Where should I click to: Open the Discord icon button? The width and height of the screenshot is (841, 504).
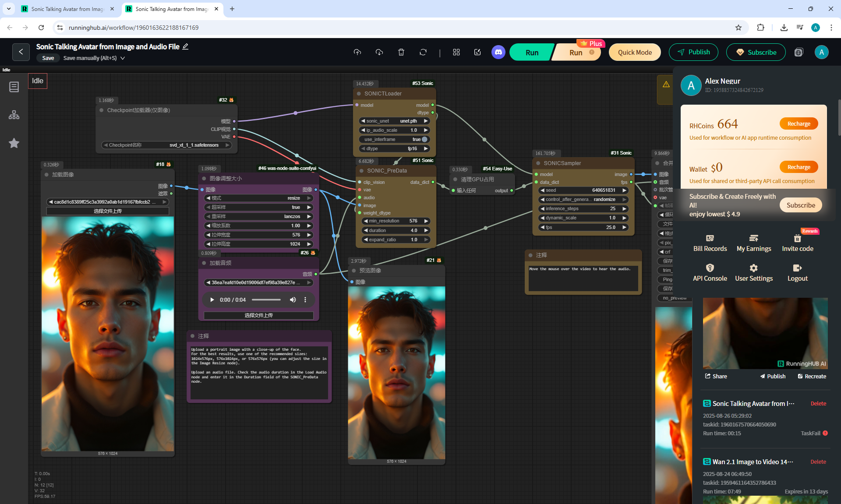pos(498,52)
